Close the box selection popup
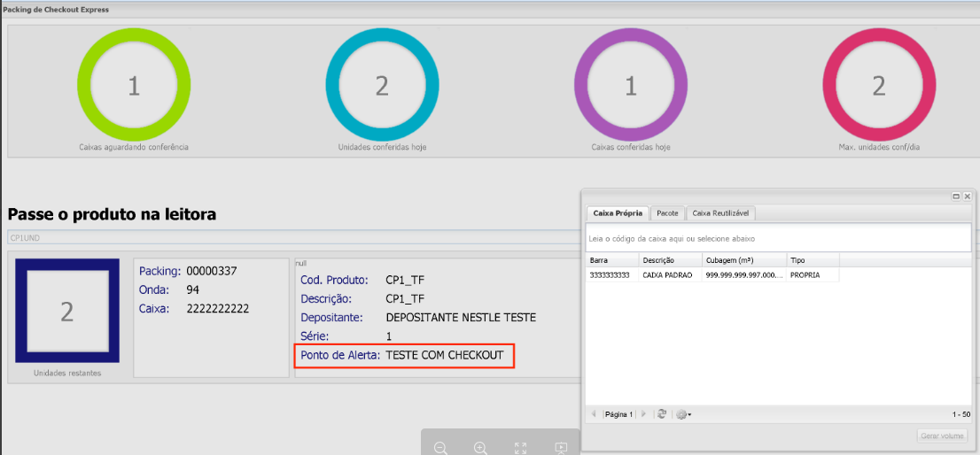Screen dimensions: 980x455 point(967,196)
